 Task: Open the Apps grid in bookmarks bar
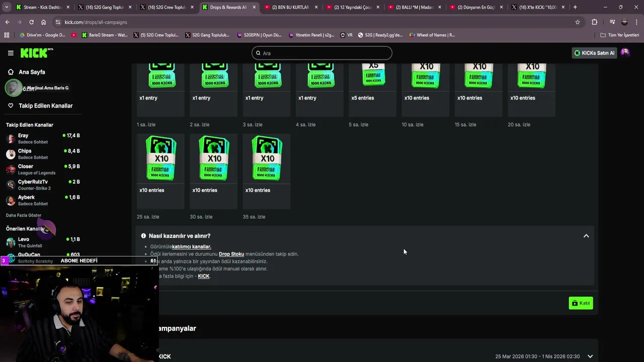pyautogui.click(x=7, y=35)
